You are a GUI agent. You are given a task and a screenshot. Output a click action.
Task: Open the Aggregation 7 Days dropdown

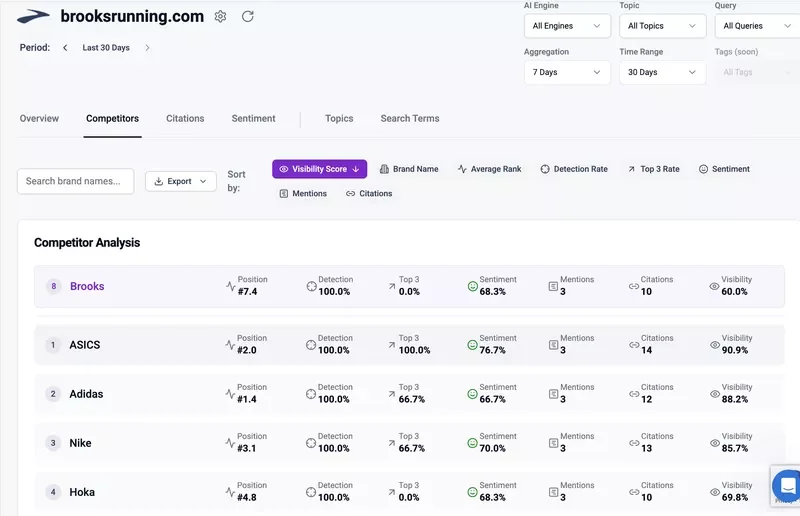click(566, 72)
